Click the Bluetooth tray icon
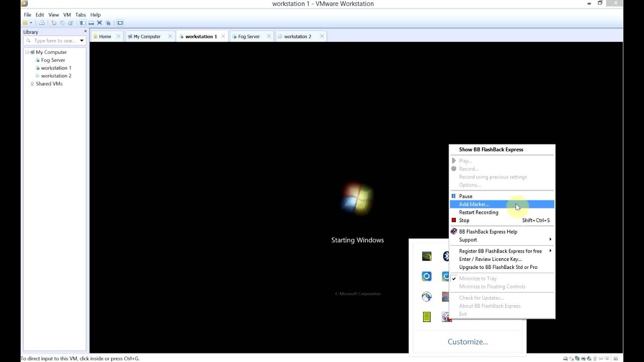The height and width of the screenshot is (362, 644). click(446, 256)
